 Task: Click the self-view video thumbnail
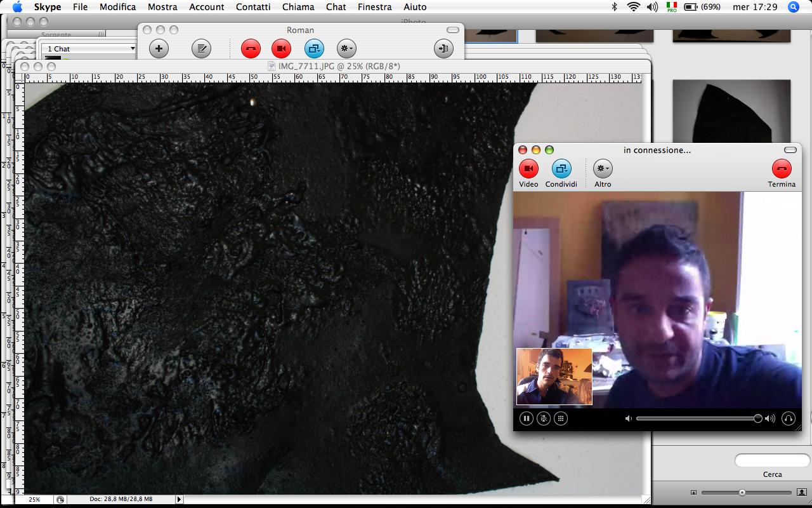(554, 377)
